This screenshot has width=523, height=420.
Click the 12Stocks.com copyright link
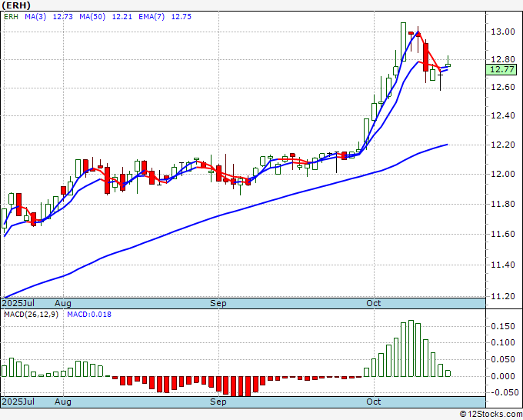[x=491, y=415]
